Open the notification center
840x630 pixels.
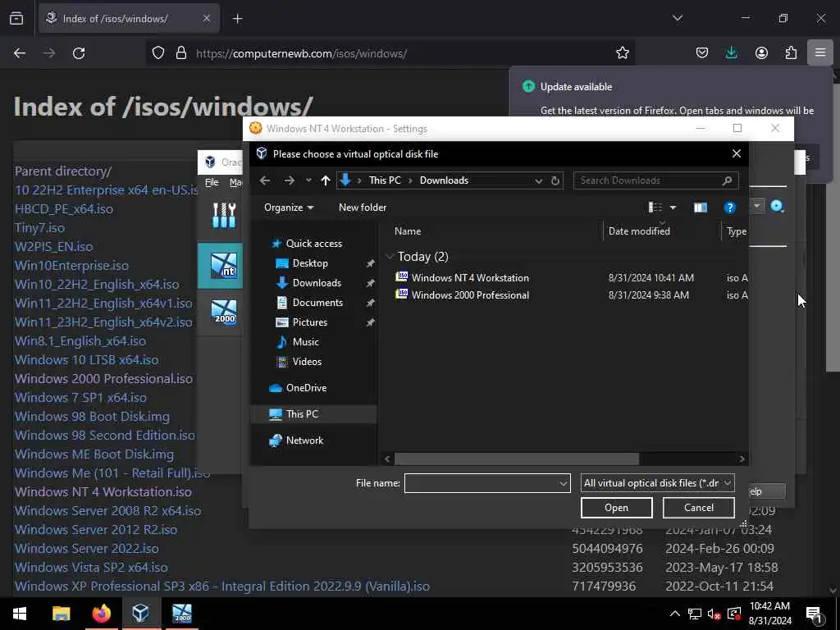pos(815,614)
